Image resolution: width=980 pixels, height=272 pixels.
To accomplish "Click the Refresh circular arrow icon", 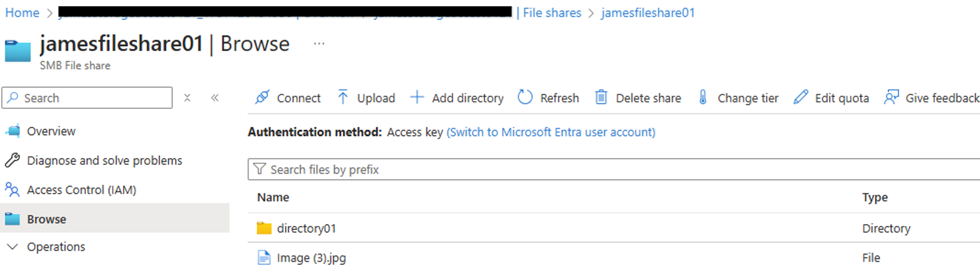I will 525,97.
